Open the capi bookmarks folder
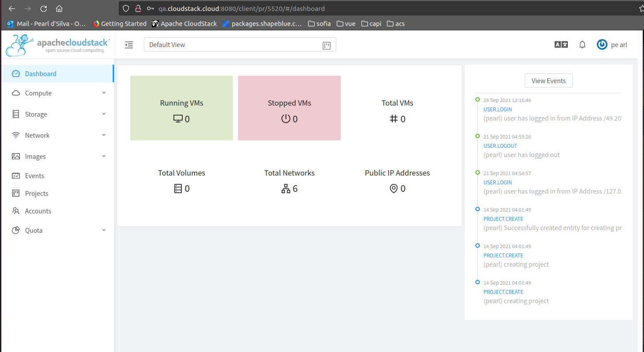The width and height of the screenshot is (644, 352). [x=371, y=24]
